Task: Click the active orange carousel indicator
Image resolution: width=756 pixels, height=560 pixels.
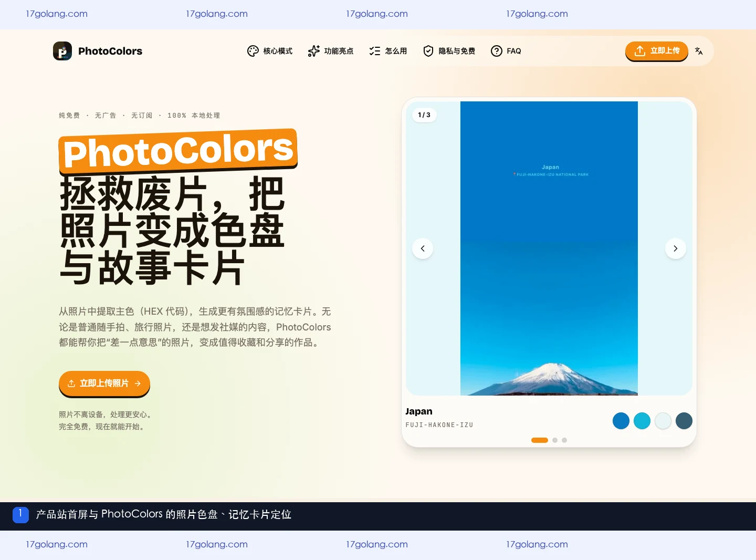Action: click(540, 440)
